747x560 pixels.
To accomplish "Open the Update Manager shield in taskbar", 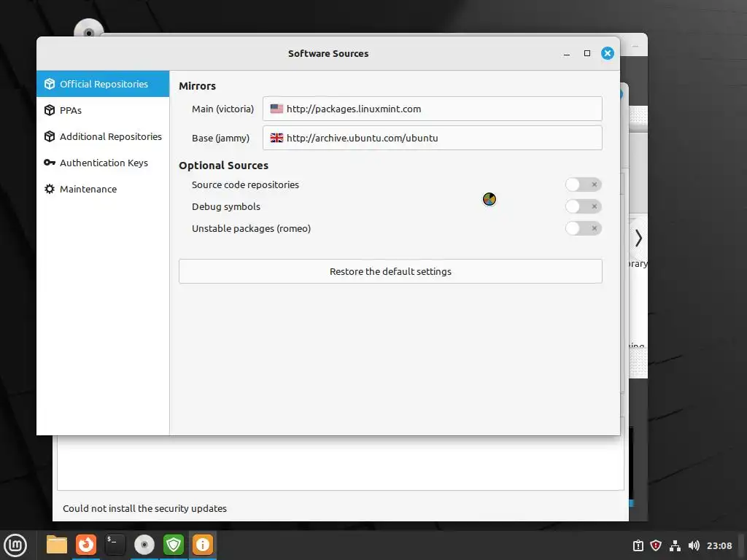I will [174, 545].
